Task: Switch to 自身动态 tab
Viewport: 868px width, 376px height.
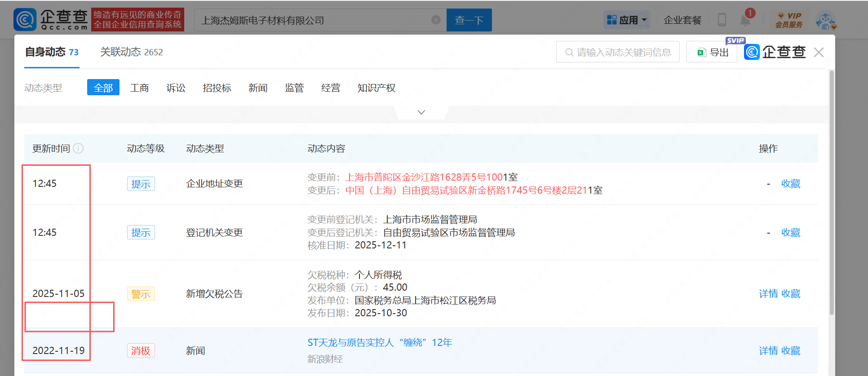Action: (52, 52)
